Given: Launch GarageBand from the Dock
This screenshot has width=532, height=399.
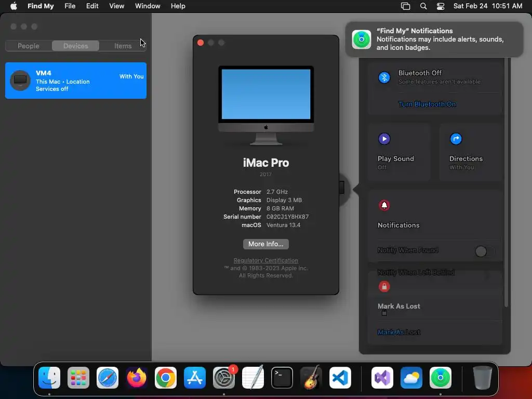Looking at the screenshot, I should pos(311,378).
